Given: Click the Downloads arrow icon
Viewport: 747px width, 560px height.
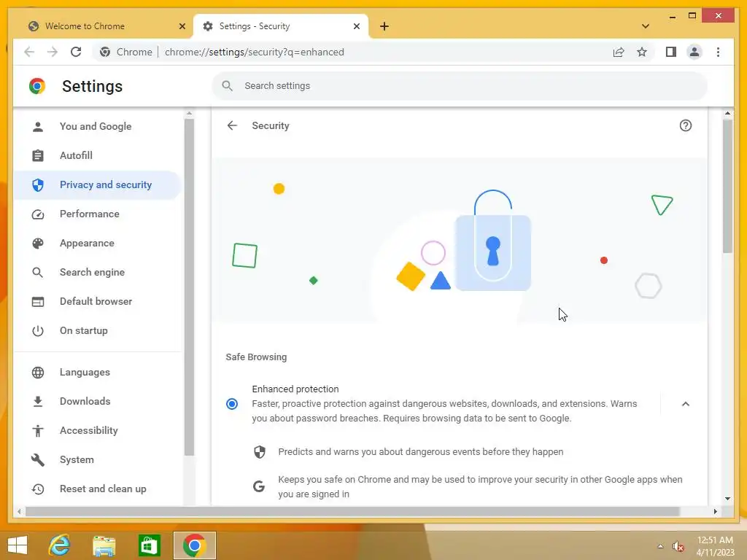Looking at the screenshot, I should 38,402.
